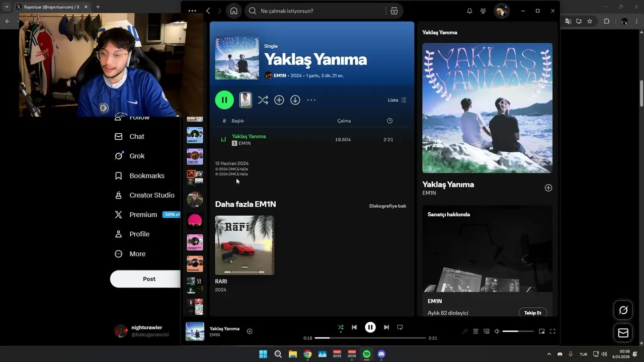Viewport: 644px width, 362px height.
Task: Add Yaklaş Yanıma single to library
Action: pos(279,100)
